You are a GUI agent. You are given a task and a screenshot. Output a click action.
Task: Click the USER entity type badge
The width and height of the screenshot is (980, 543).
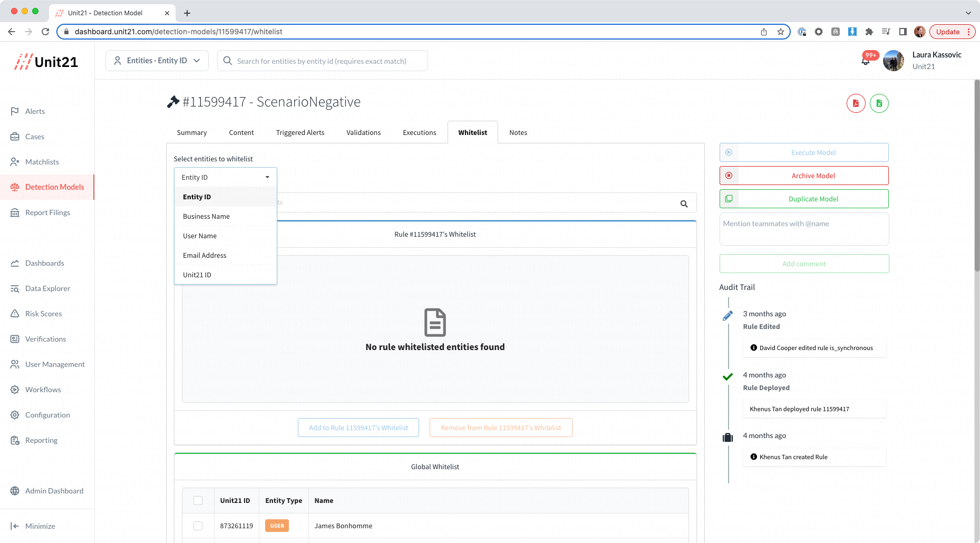pos(277,526)
